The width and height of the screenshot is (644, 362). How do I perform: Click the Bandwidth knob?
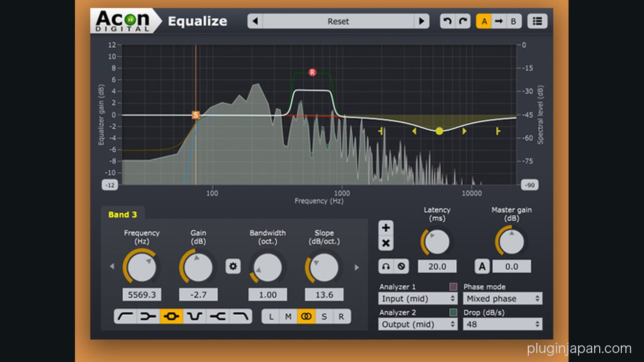268,267
